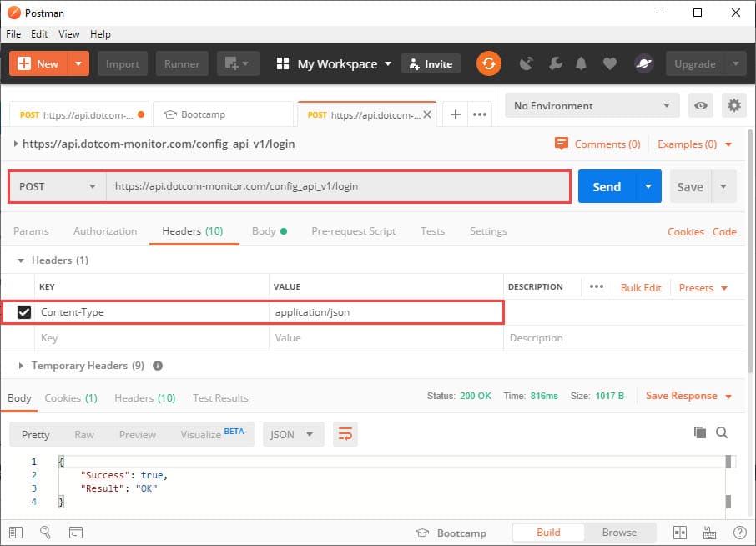
Task: Open the POST method dropdown
Action: [56, 186]
